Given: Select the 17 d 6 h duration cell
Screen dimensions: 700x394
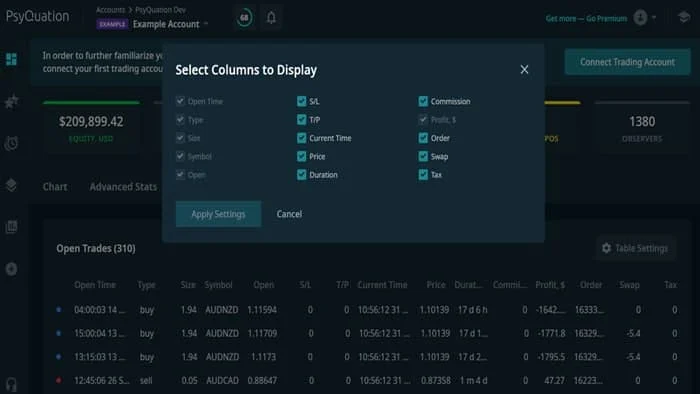Looking at the screenshot, I should tap(473, 310).
